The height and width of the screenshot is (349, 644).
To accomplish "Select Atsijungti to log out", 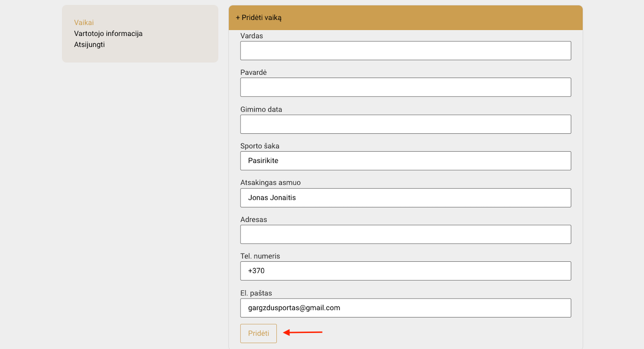I will (89, 45).
